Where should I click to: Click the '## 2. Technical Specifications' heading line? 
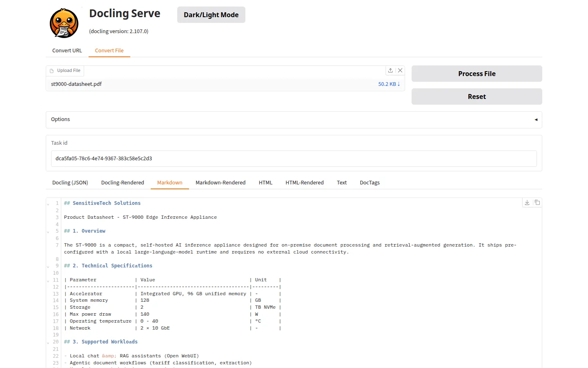[x=108, y=266]
